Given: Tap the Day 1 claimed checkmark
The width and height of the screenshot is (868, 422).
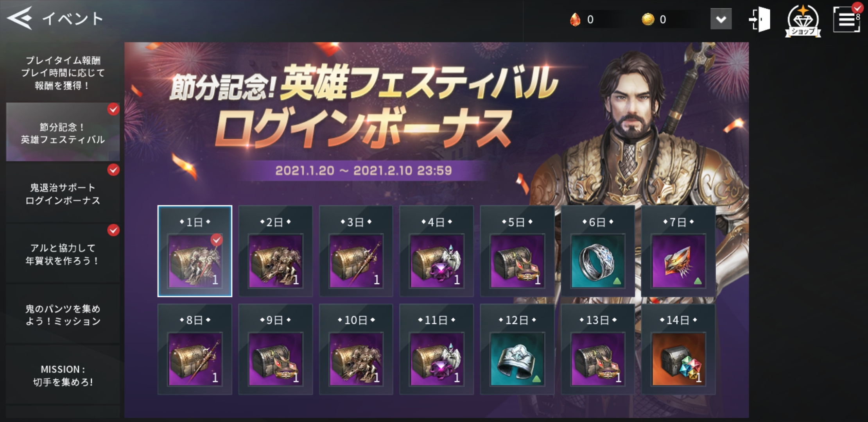Looking at the screenshot, I should pyautogui.click(x=217, y=240).
